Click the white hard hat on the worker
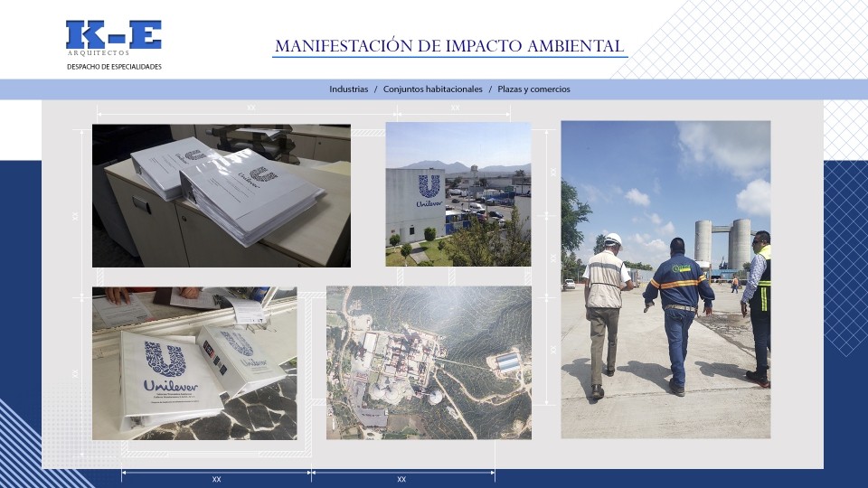This screenshot has height=488, width=868. tap(612, 240)
